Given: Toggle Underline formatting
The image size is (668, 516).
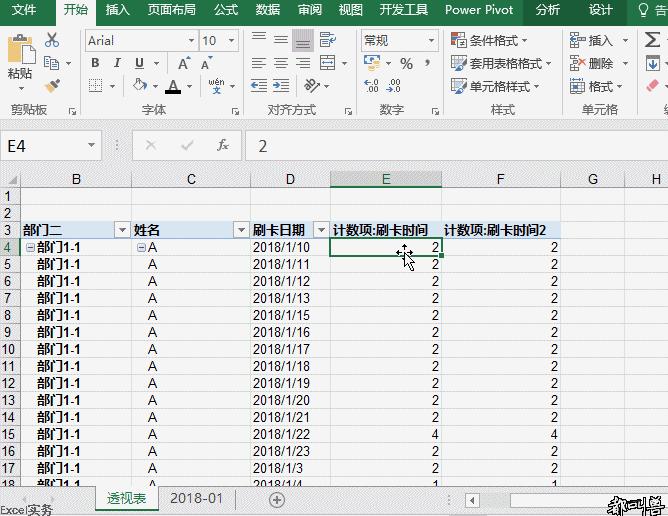Looking at the screenshot, I should click(x=139, y=63).
